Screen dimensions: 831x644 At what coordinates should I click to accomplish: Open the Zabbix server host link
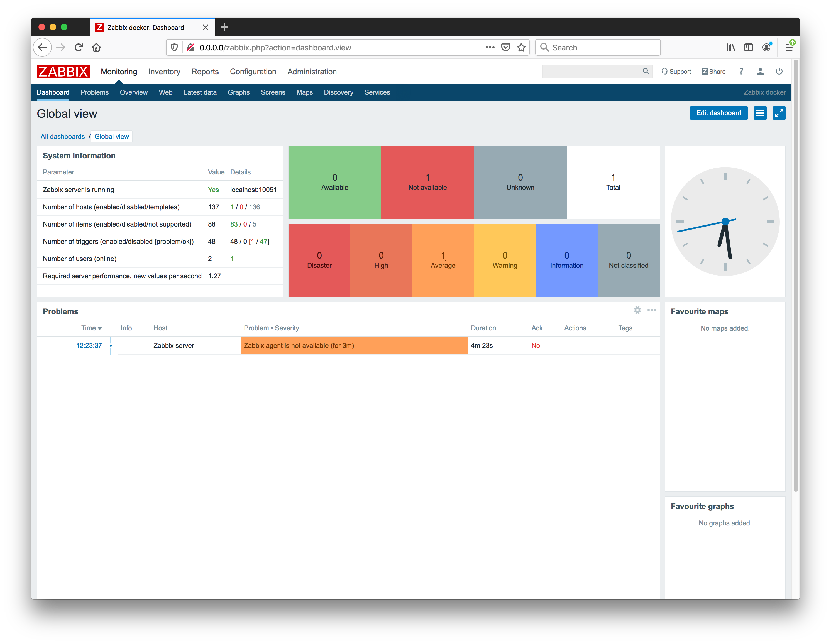click(174, 346)
